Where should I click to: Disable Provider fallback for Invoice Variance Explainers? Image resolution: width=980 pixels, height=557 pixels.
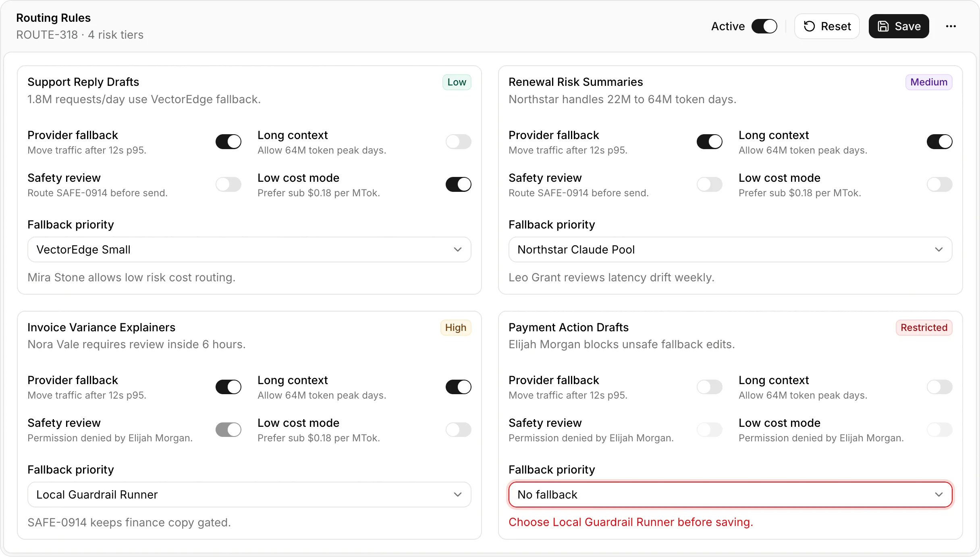228,387
